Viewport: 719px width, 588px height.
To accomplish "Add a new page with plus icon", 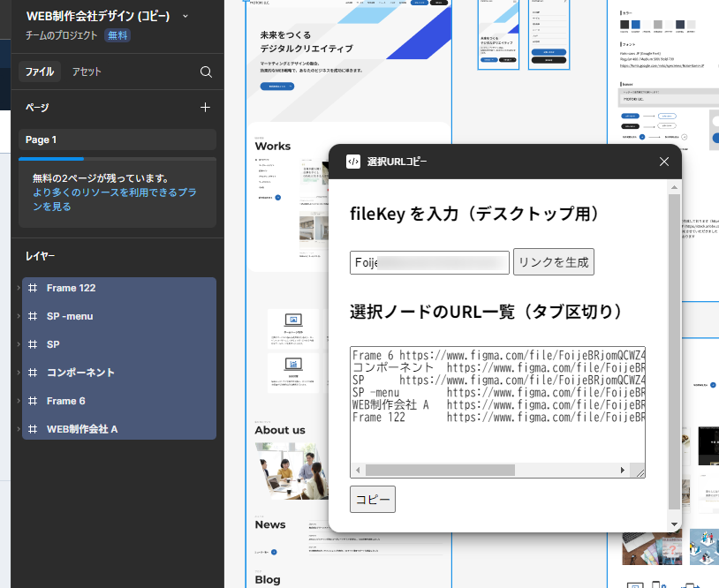I will coord(205,108).
